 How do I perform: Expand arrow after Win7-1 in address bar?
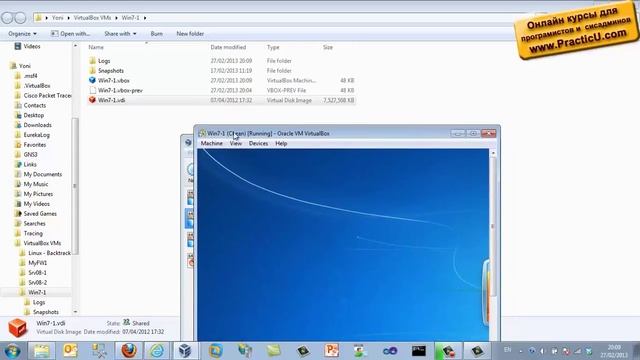point(145,18)
